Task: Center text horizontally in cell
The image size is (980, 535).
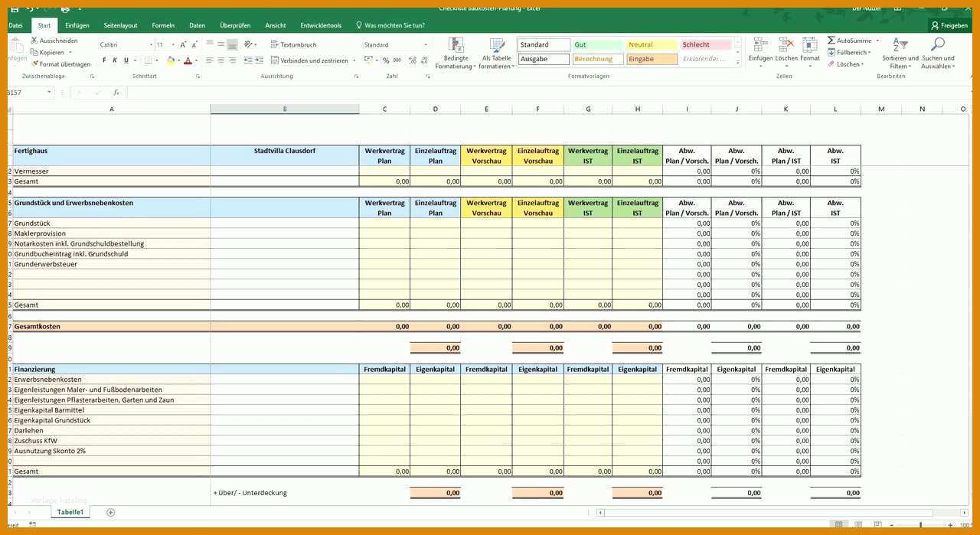Action: [x=220, y=60]
